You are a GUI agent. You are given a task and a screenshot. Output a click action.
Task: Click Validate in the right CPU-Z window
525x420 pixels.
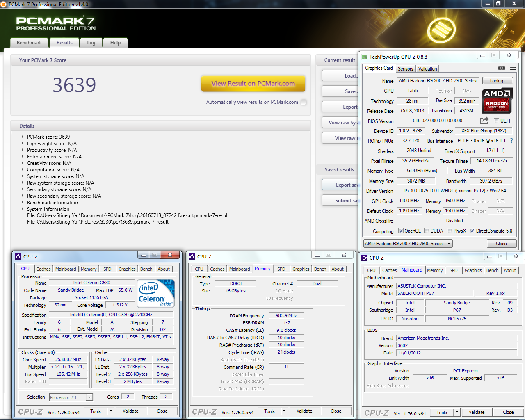click(x=477, y=412)
